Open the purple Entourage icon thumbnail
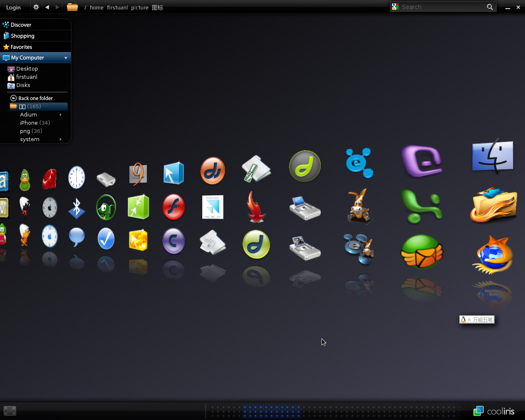The width and height of the screenshot is (525, 420). tap(422, 161)
